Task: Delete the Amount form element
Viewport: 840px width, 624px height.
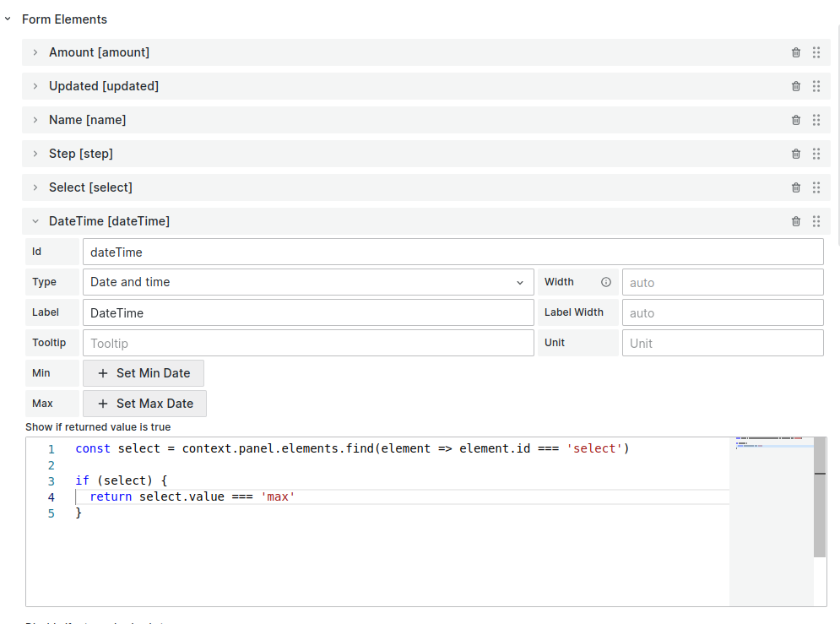Action: (795, 52)
